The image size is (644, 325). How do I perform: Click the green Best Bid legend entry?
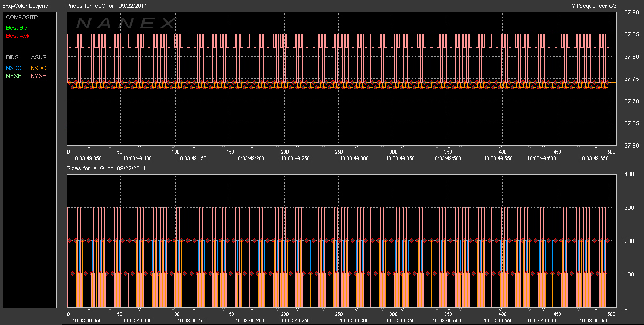coord(17,27)
